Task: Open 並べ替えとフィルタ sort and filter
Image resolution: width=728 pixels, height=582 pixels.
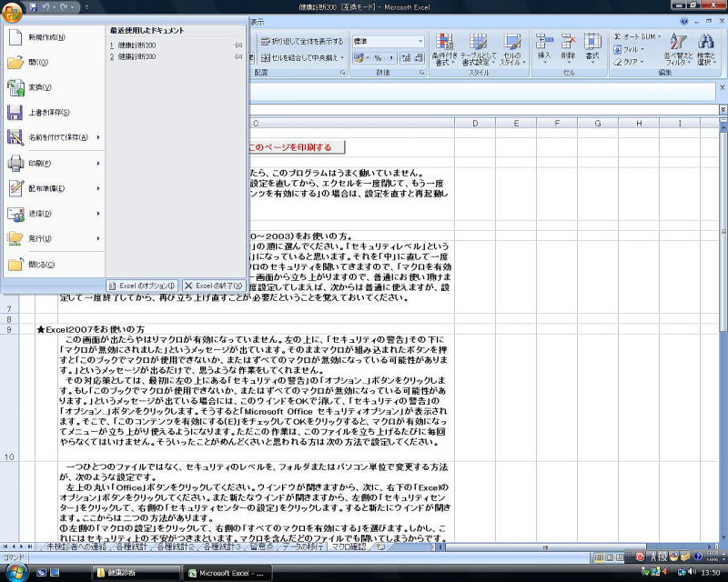Action: (x=678, y=50)
